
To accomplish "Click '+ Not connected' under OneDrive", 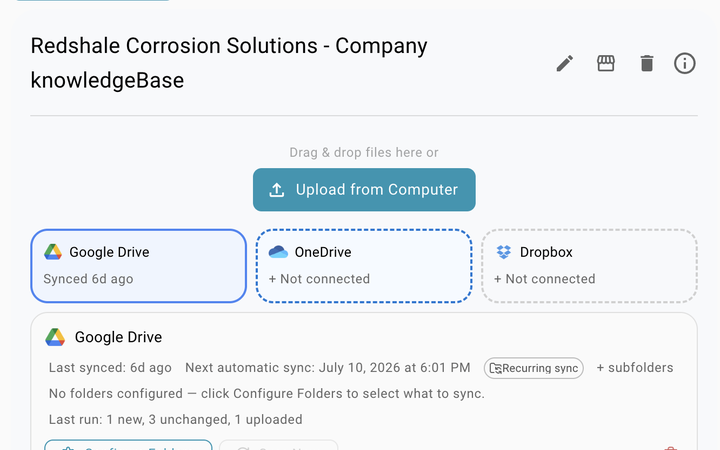I will 319,279.
